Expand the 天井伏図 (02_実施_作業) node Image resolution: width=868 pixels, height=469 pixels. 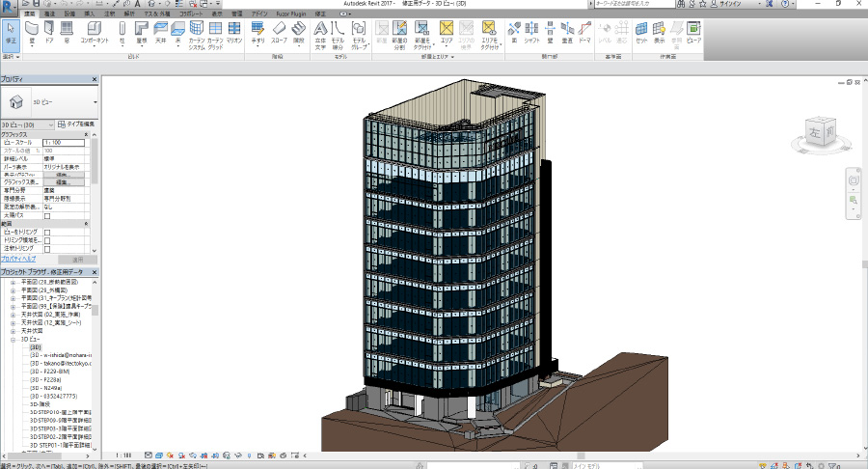tap(14, 315)
